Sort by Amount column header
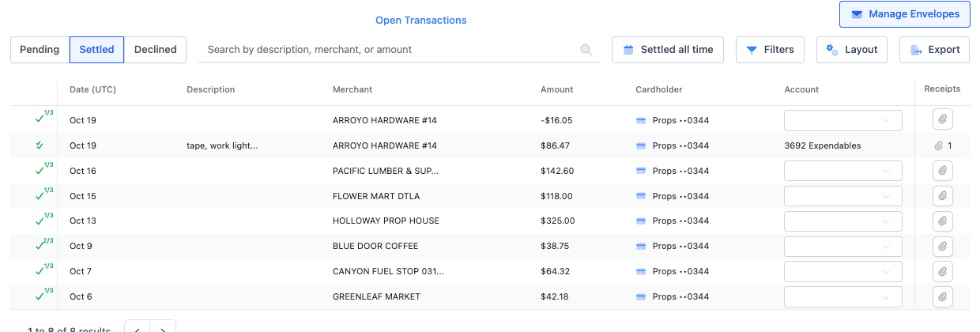Image resolution: width=980 pixels, height=332 pixels. click(557, 89)
